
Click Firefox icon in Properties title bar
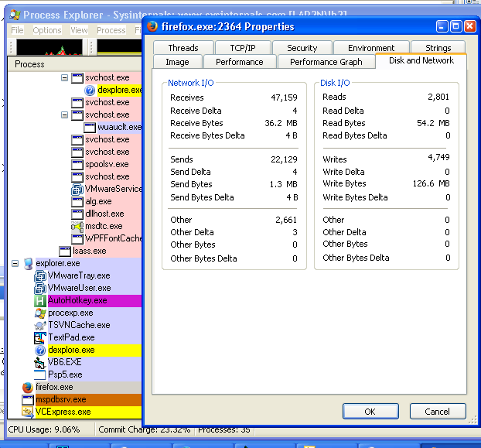pyautogui.click(x=152, y=27)
